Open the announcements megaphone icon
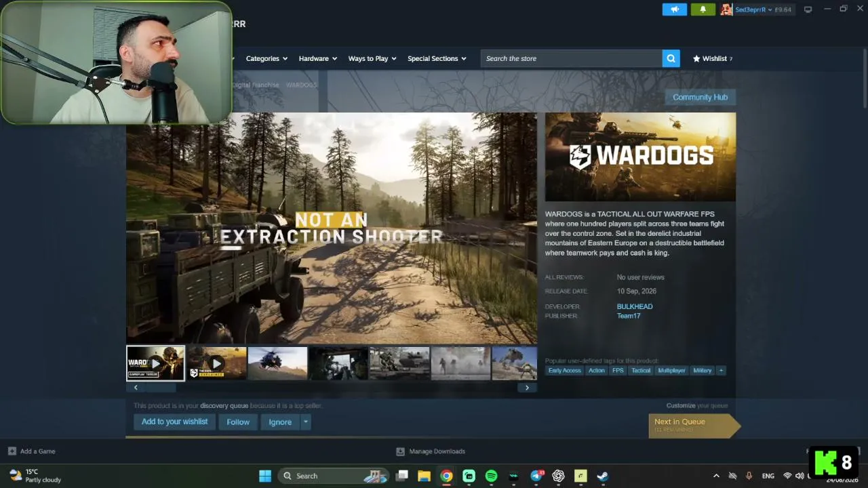 675,9
